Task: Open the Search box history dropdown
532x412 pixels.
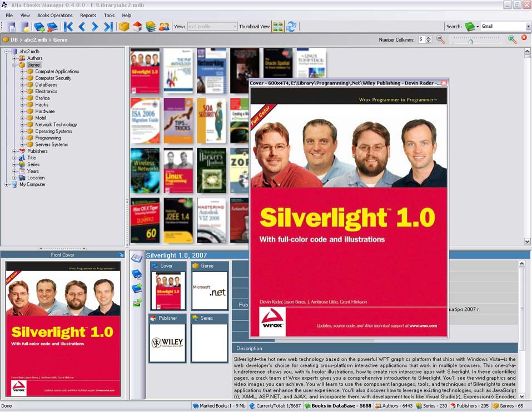Action: pyautogui.click(x=528, y=27)
